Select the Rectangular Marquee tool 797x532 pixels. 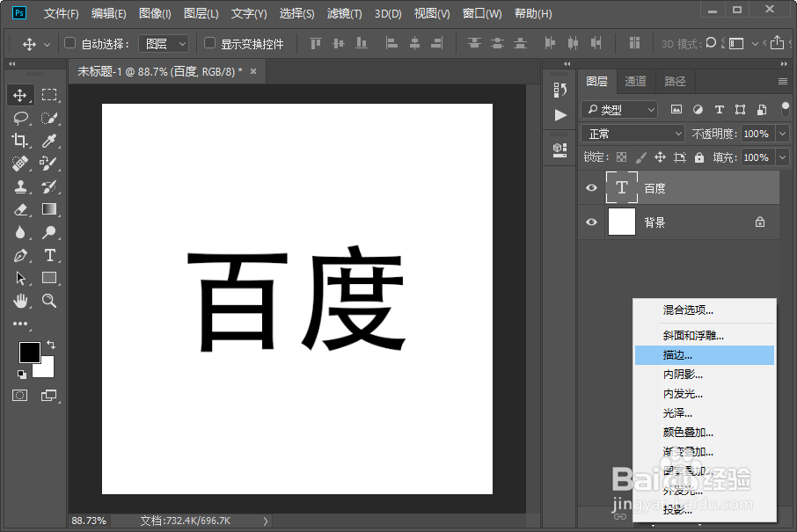click(x=49, y=95)
